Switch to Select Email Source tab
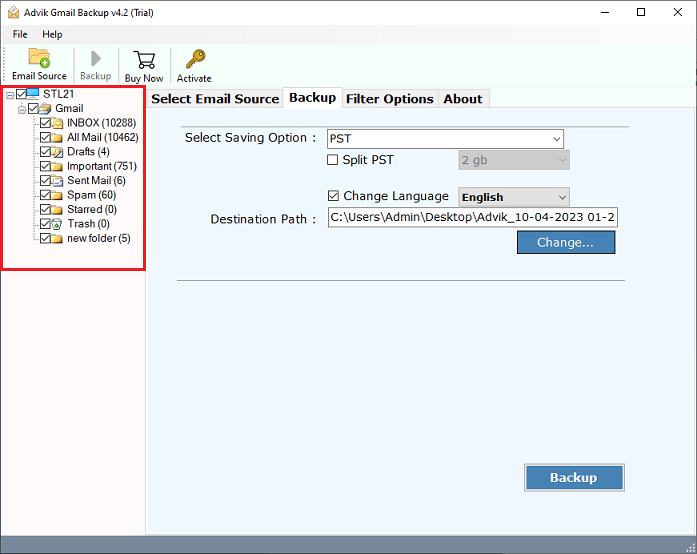This screenshot has height=554, width=697. (x=215, y=99)
